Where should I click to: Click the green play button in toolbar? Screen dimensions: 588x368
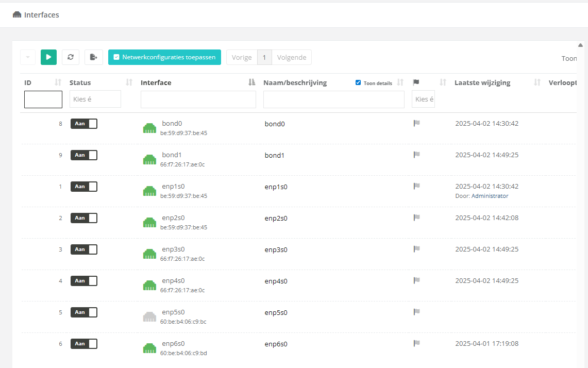[48, 57]
